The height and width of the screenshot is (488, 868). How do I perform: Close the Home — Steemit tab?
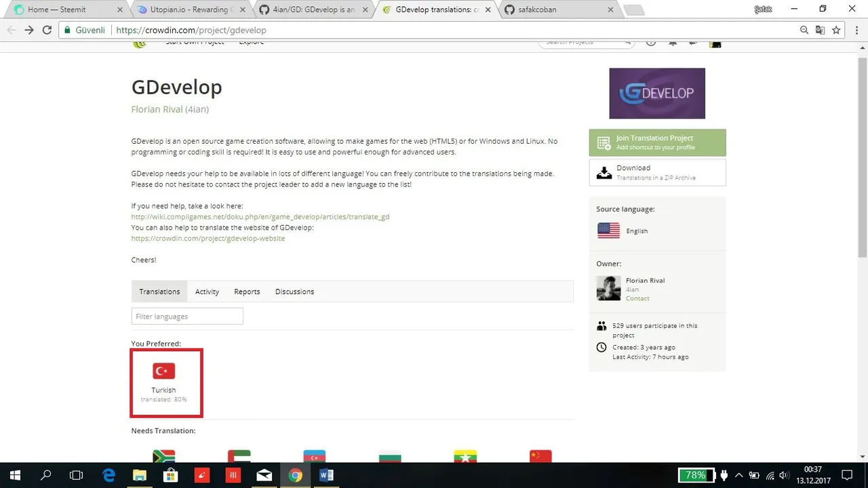pyautogui.click(x=120, y=10)
